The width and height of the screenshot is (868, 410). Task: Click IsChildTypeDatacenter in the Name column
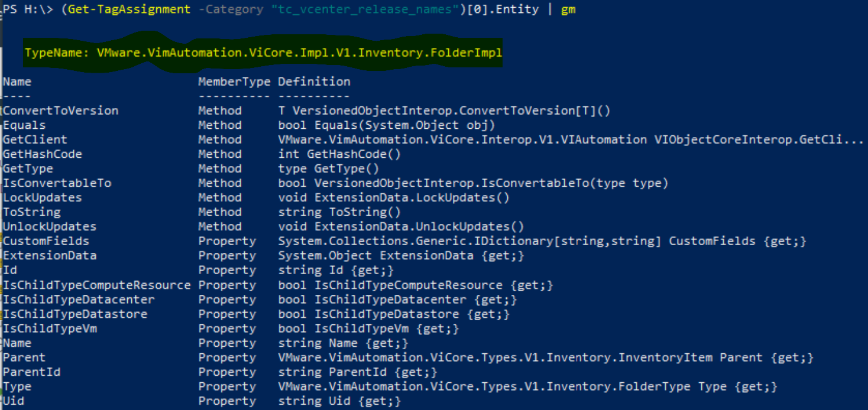pos(79,300)
